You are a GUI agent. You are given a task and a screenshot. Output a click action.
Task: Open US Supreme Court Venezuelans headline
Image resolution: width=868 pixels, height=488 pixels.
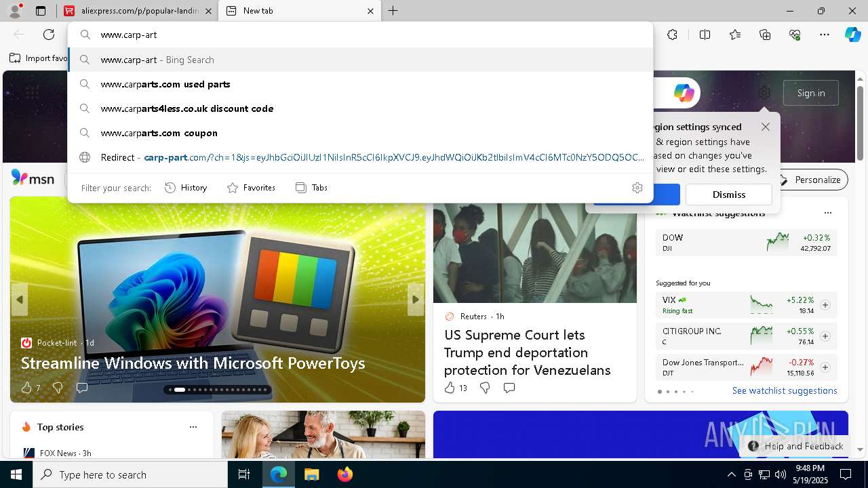point(528,352)
